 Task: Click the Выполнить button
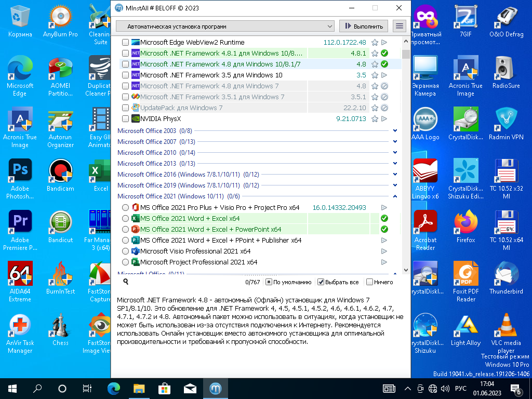[364, 26]
